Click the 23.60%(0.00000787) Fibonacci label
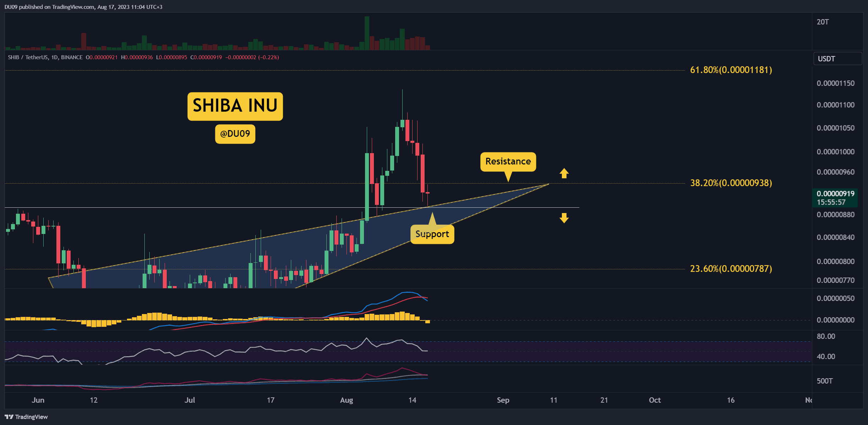The width and height of the screenshot is (868, 425). (x=731, y=269)
